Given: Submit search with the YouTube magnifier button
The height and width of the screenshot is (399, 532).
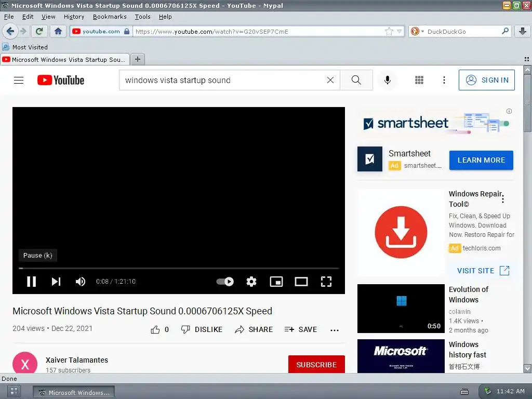Looking at the screenshot, I should (356, 80).
